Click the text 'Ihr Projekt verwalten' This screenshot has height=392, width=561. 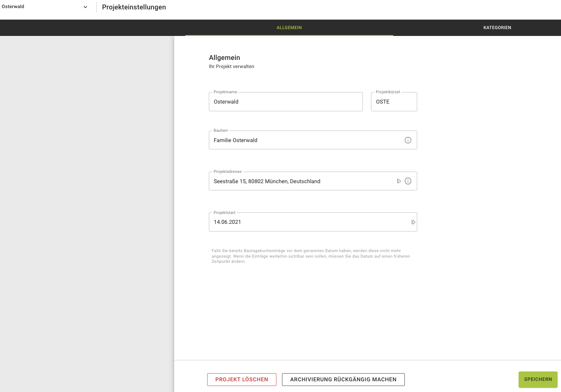[x=232, y=67]
